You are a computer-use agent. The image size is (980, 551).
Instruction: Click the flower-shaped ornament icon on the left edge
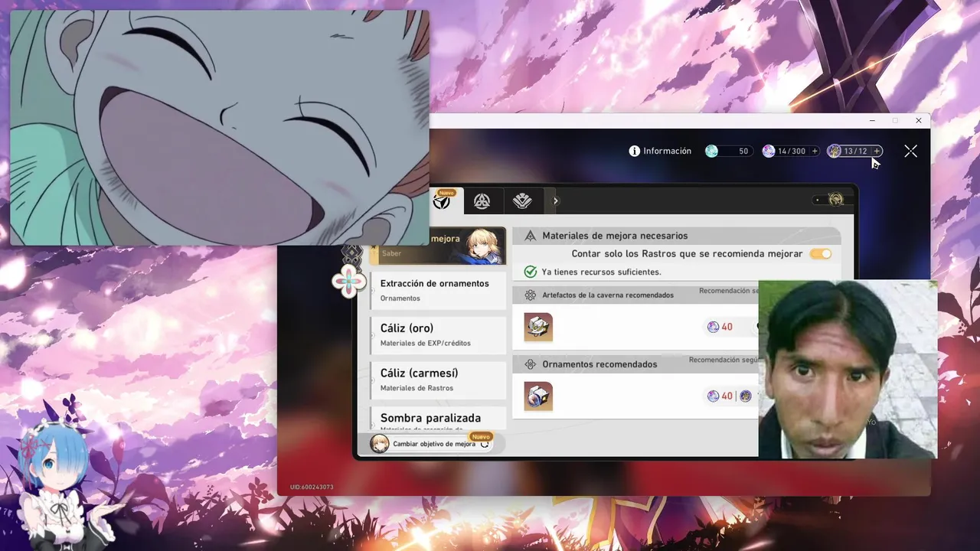pyautogui.click(x=349, y=282)
